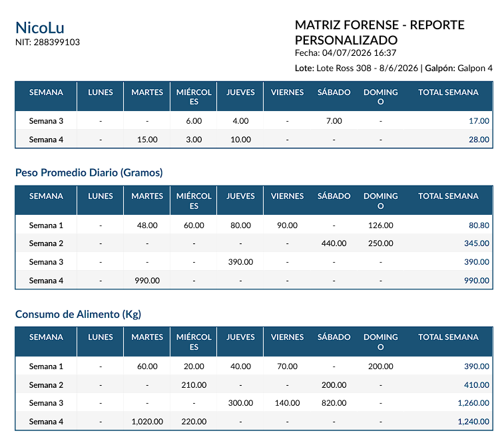Viewport: 504px width, 437px height.
Task: Click the 80.80 weekly total
Action: (479, 225)
